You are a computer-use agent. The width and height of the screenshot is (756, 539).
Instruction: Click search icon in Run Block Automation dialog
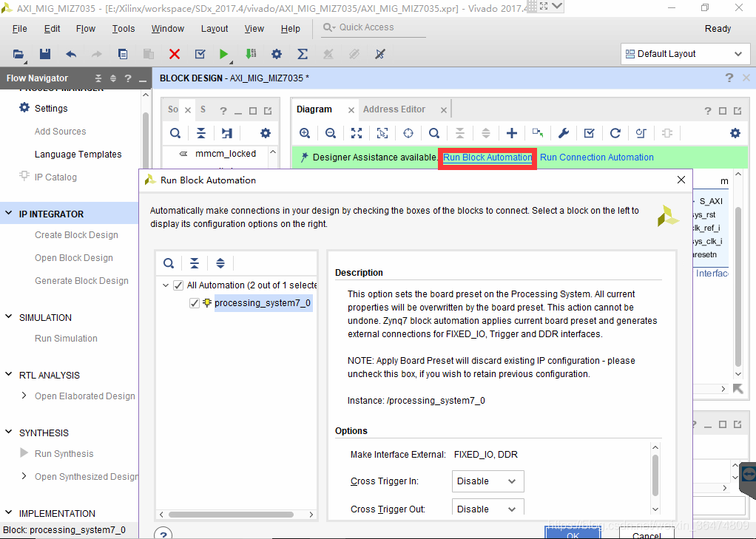tap(168, 263)
